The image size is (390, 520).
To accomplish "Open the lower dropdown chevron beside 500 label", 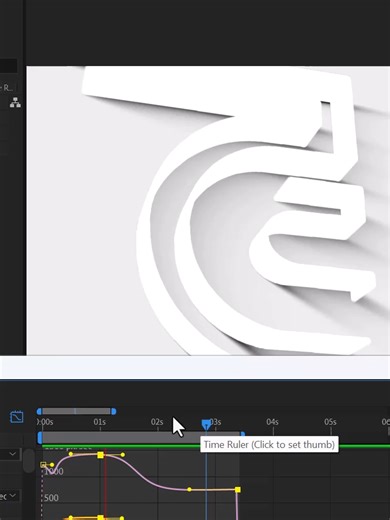I will tap(12, 496).
